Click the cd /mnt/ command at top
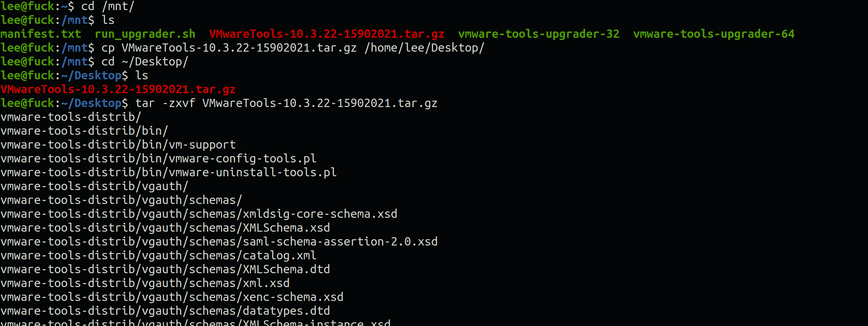Screen dimensions: 868x326 coord(108,6)
